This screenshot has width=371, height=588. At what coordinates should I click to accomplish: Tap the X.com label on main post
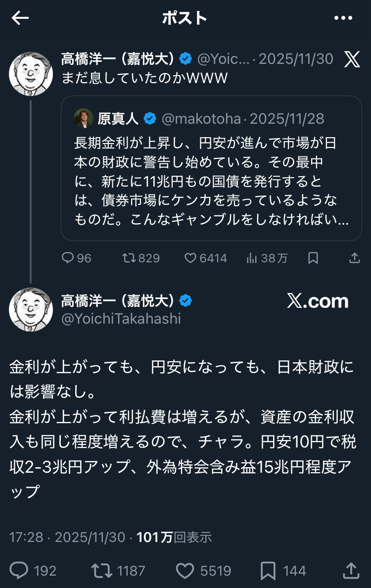(x=318, y=301)
